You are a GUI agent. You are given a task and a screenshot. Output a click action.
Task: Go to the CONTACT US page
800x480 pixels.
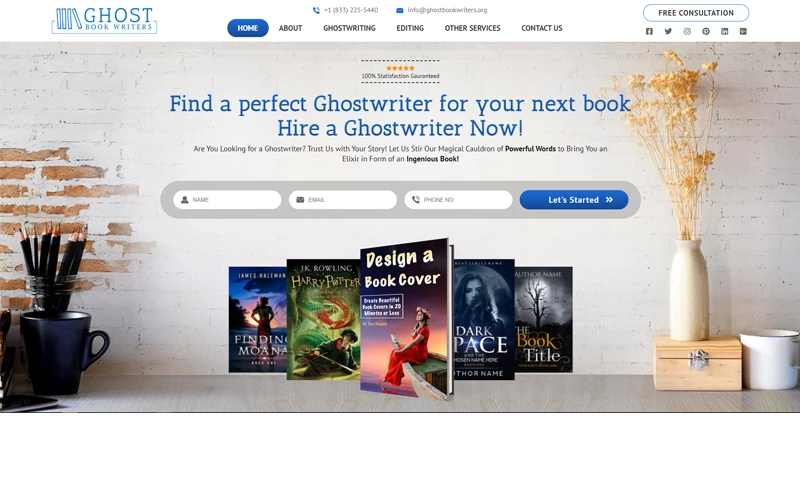[541, 28]
